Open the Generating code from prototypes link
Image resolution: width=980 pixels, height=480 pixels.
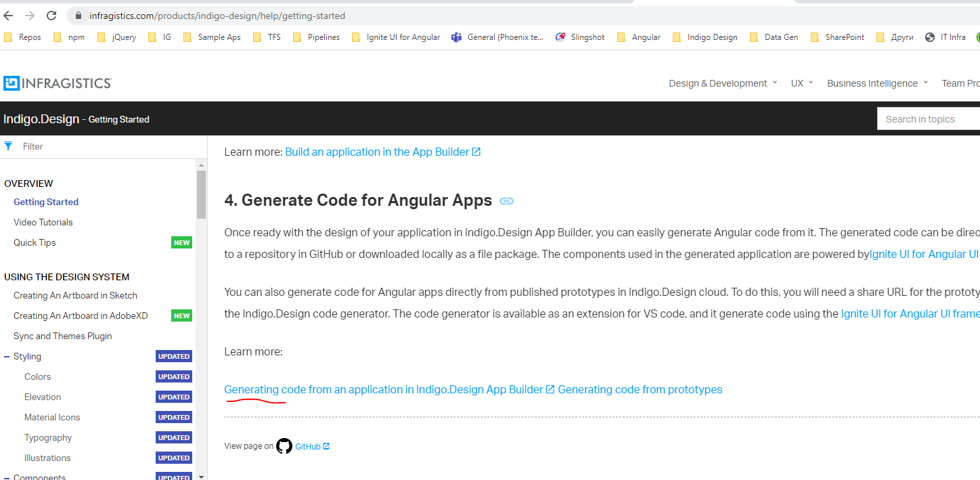tap(640, 389)
